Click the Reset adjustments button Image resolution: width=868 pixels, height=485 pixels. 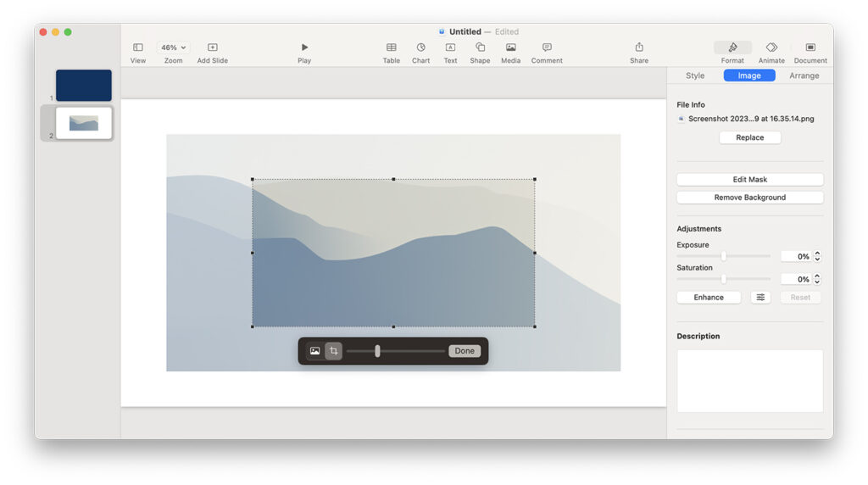pos(800,298)
